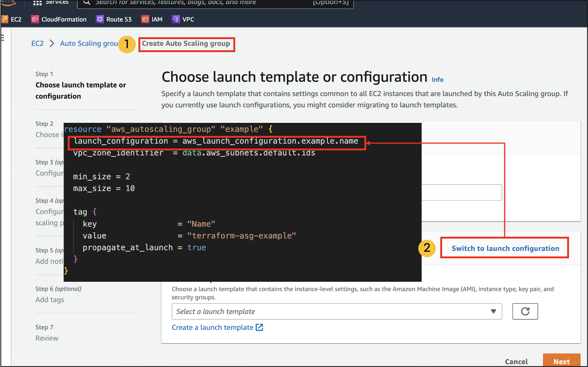588x367 pixels.
Task: Click Switch to launch configuration
Action: [505, 249]
